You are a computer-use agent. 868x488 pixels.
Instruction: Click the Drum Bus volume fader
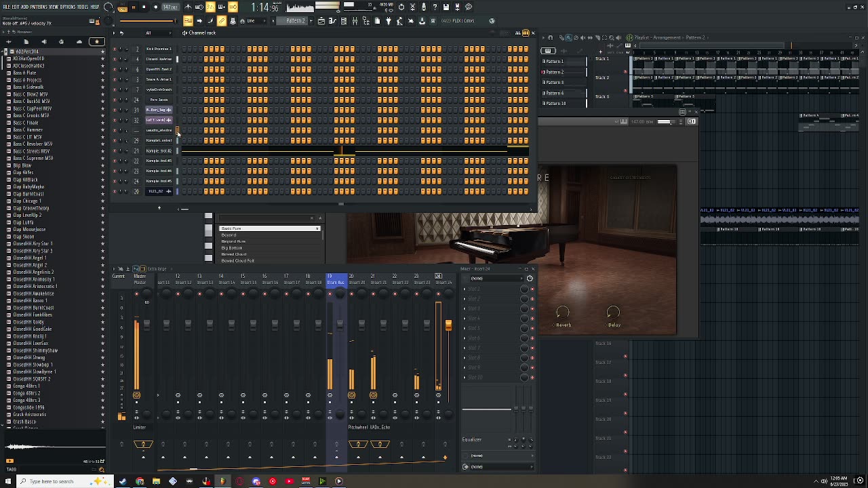pos(340,324)
